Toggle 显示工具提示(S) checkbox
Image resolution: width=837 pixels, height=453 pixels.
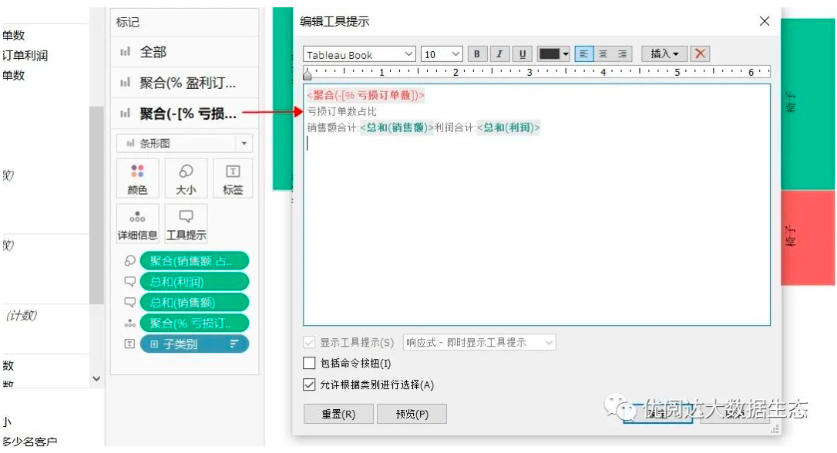coord(309,343)
